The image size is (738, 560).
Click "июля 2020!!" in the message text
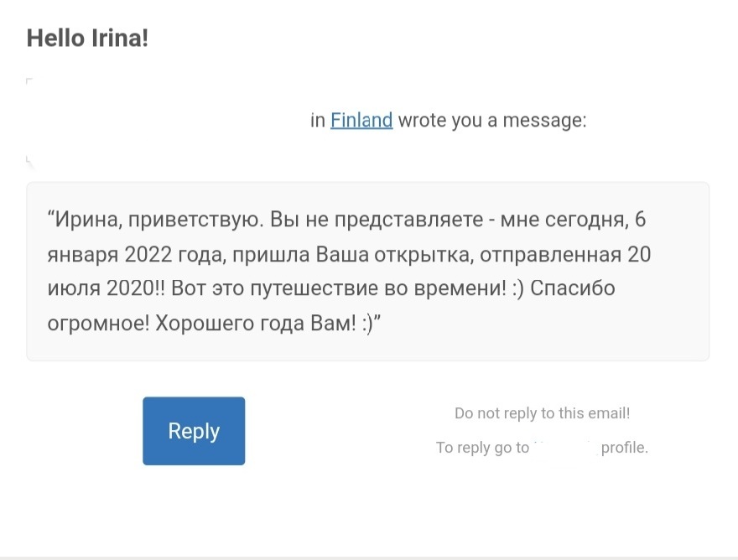pos(107,288)
